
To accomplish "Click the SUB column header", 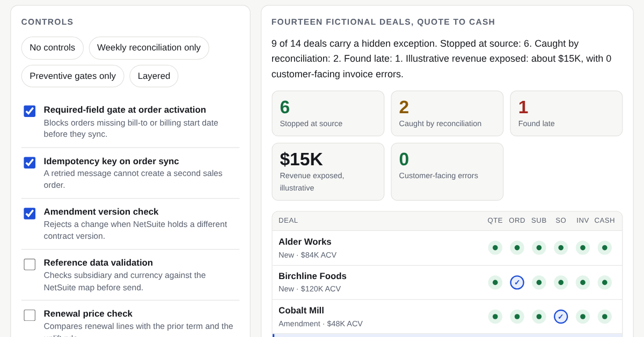I will coord(539,221).
